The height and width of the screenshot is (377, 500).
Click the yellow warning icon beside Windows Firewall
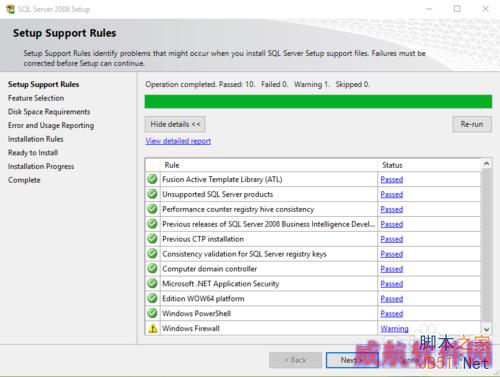click(x=153, y=329)
